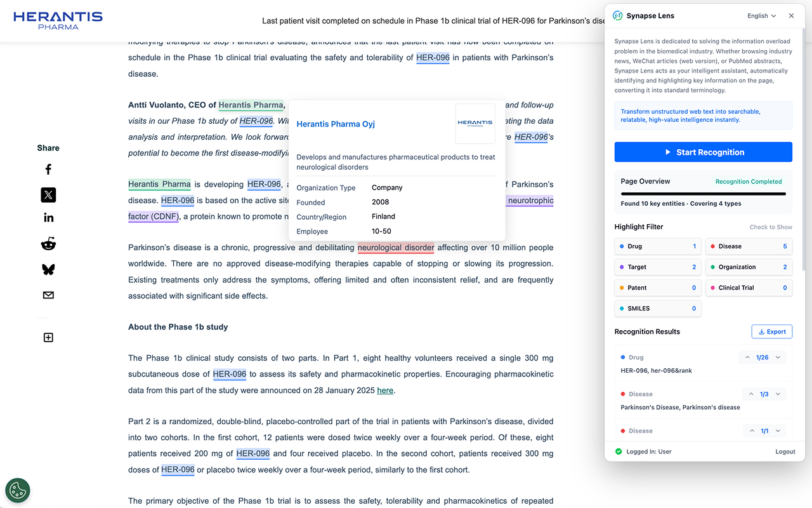Share article on X

(48, 194)
